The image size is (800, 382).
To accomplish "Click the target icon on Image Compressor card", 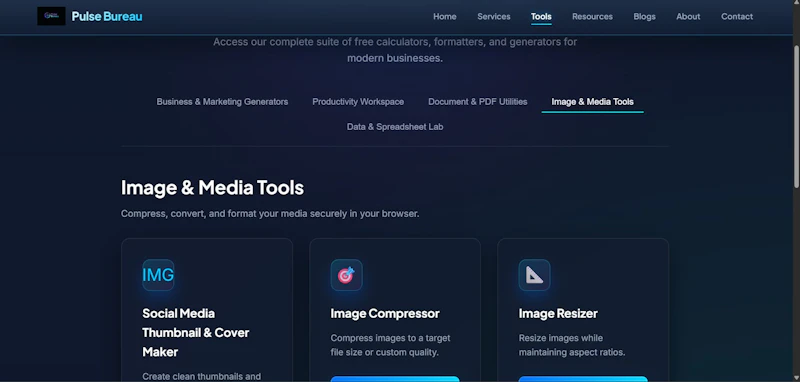I will pyautogui.click(x=346, y=275).
